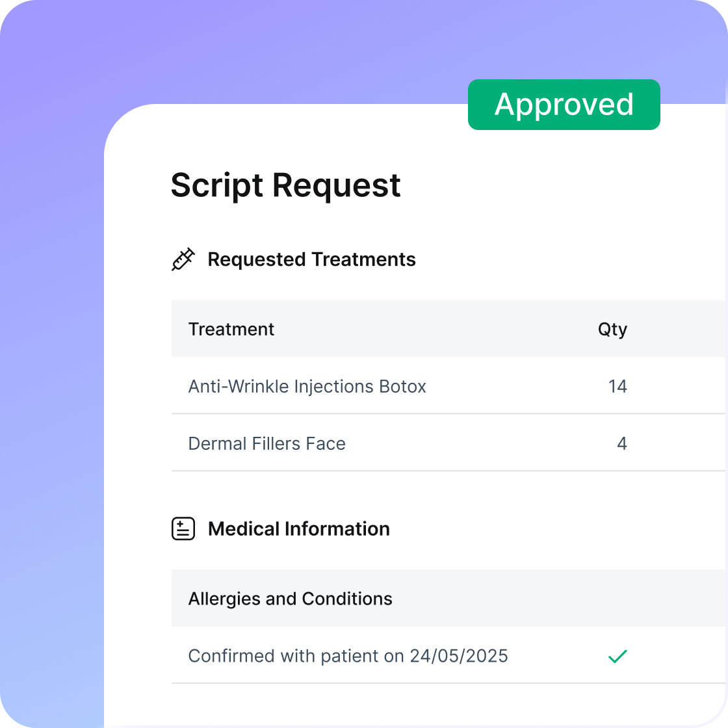Sort by the Qty column header

[612, 329]
